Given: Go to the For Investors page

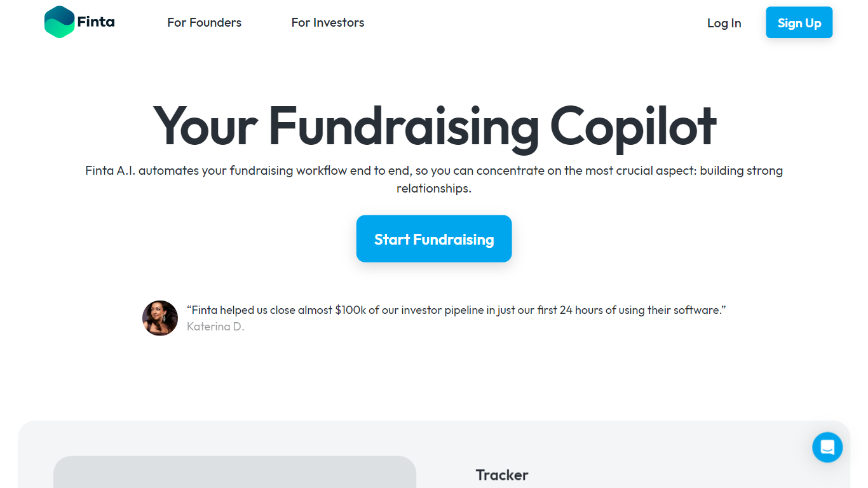Looking at the screenshot, I should pyautogui.click(x=328, y=23).
